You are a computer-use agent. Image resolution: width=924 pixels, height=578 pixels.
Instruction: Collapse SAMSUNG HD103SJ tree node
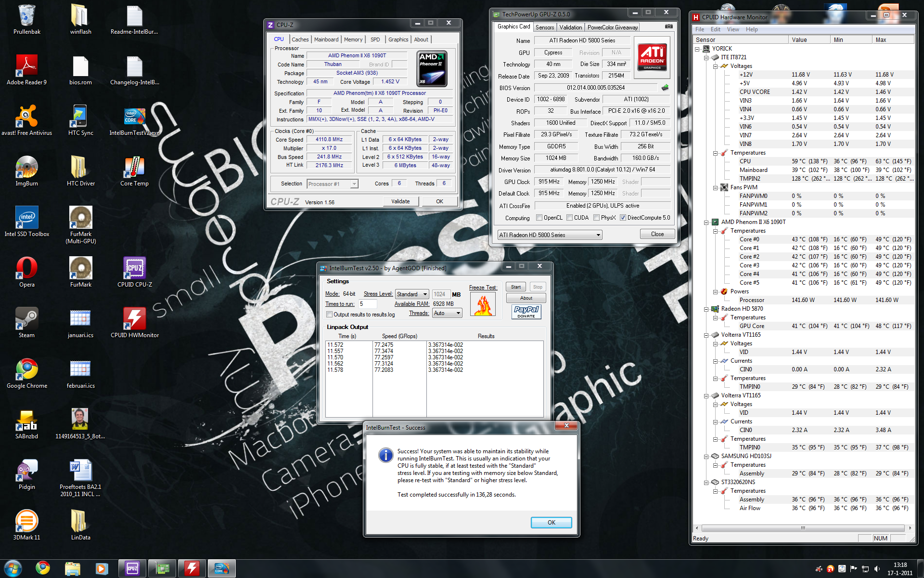tap(706, 456)
